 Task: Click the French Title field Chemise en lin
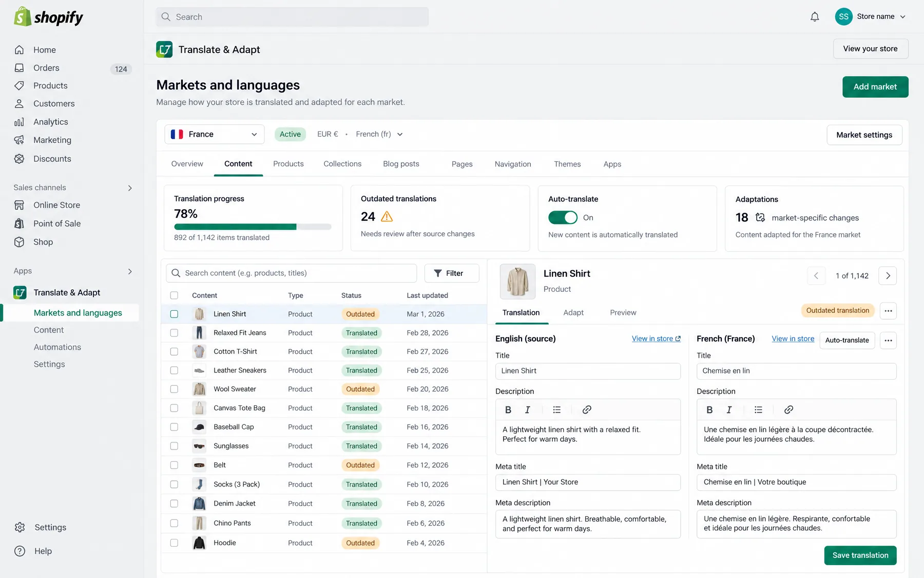point(796,371)
